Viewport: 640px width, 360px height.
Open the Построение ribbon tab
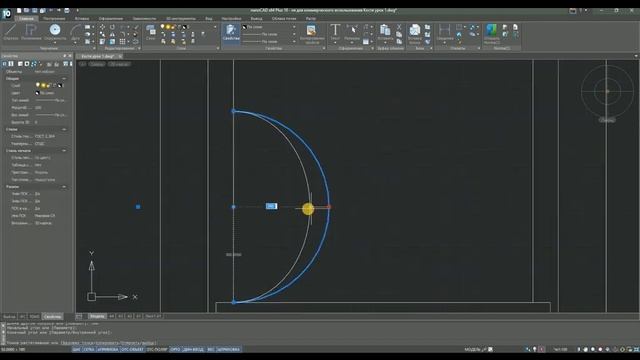(54, 18)
